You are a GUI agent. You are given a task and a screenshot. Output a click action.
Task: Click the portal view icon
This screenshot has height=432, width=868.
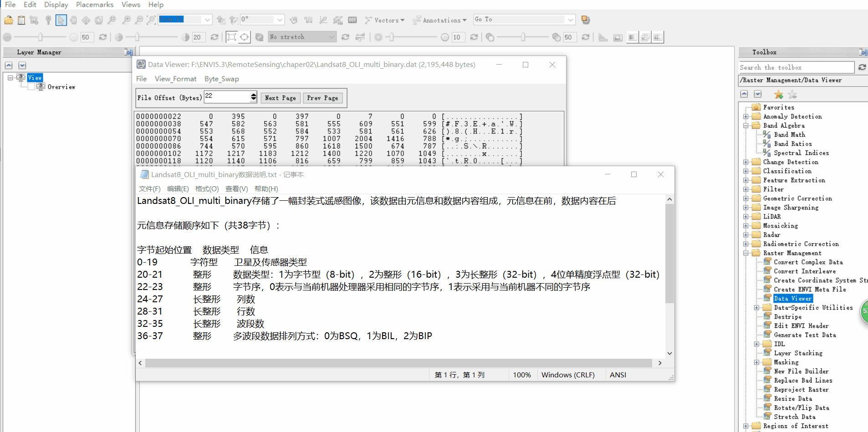[x=618, y=37]
